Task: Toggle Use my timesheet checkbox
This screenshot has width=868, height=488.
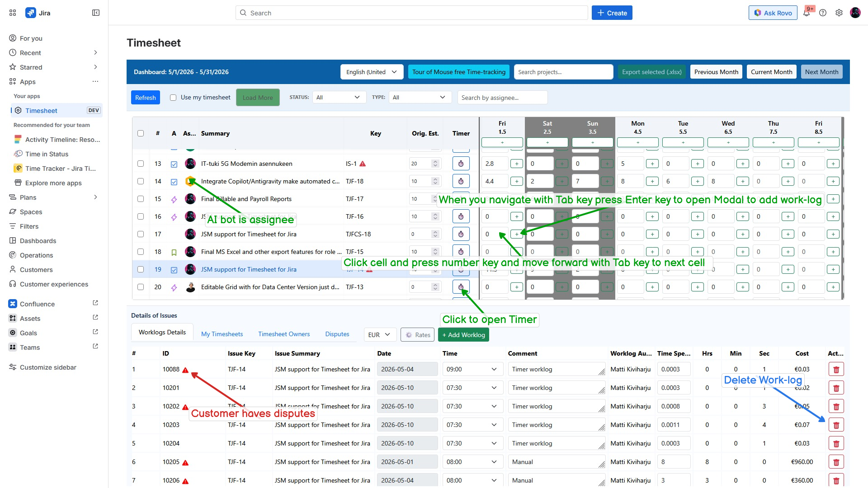Action: point(173,98)
